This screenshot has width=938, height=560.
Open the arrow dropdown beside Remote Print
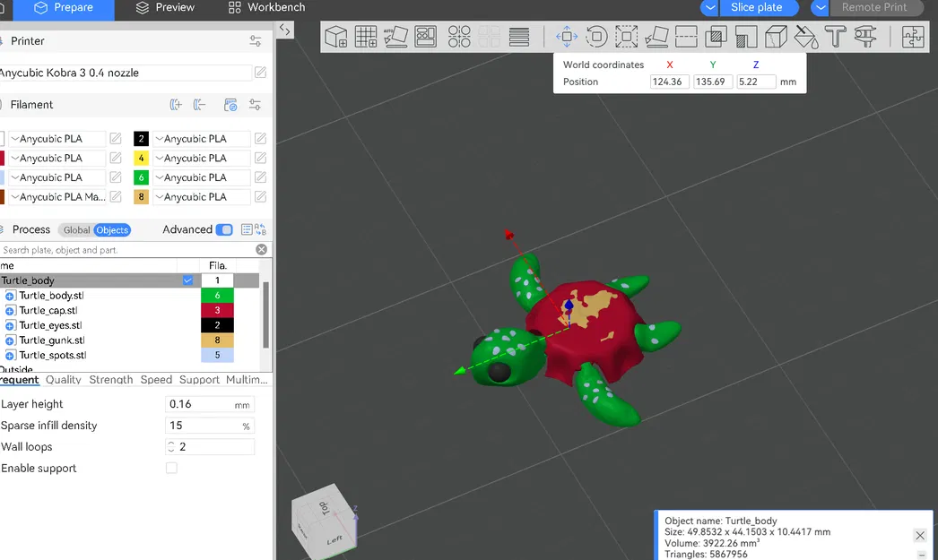[x=821, y=8]
